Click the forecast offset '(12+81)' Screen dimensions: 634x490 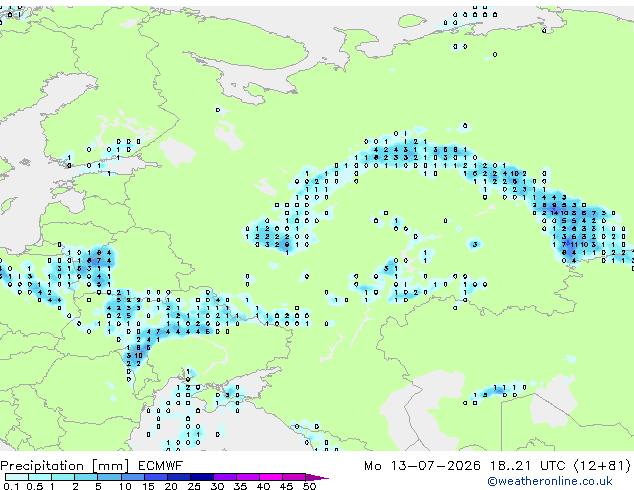(602, 466)
